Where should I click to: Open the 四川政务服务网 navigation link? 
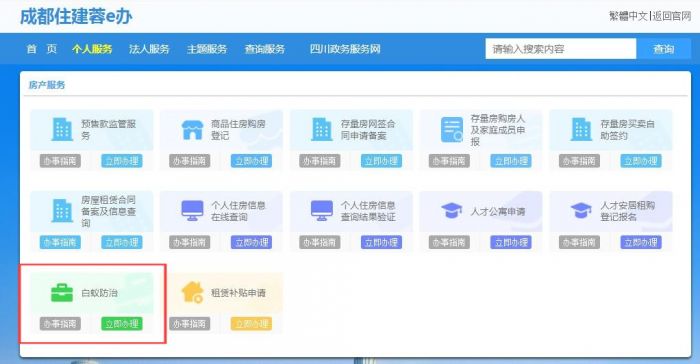coord(345,49)
